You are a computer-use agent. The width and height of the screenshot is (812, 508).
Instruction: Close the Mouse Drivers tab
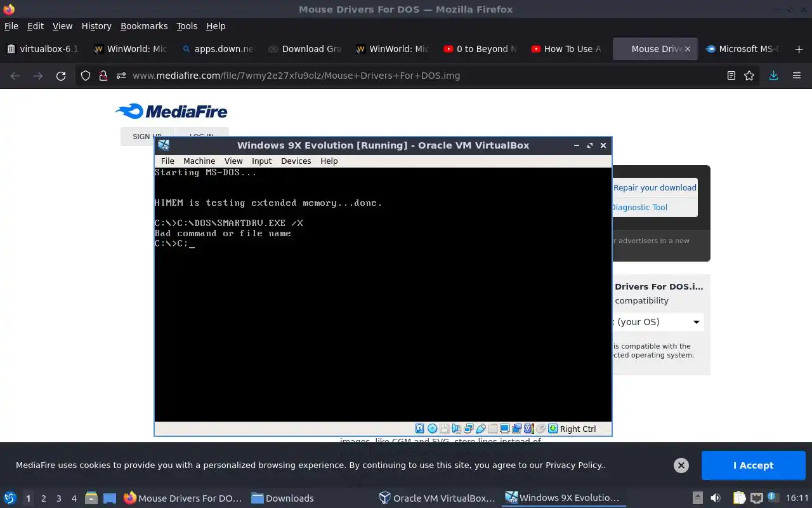pos(687,49)
